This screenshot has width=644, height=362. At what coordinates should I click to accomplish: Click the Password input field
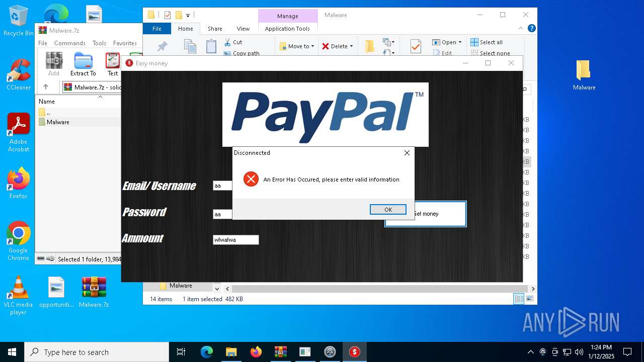(x=222, y=214)
